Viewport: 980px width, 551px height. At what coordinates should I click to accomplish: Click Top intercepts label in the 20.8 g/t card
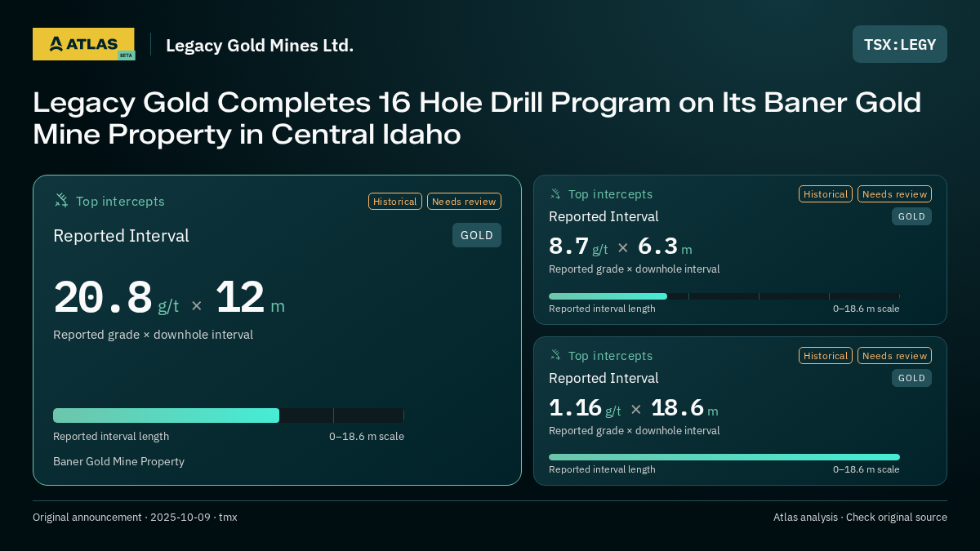(x=120, y=201)
